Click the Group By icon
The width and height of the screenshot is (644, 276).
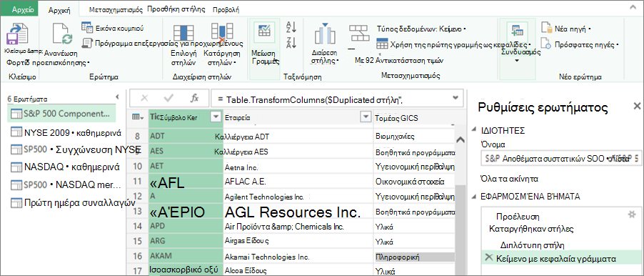[x=358, y=33]
